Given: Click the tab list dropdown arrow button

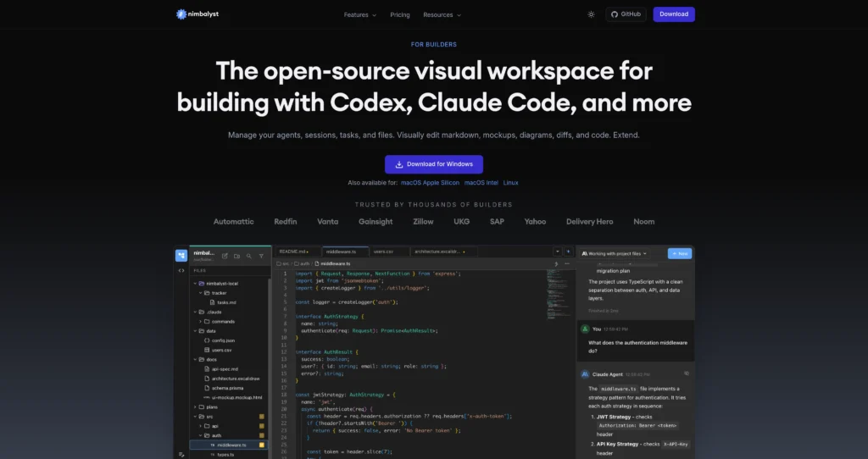Looking at the screenshot, I should [558, 252].
